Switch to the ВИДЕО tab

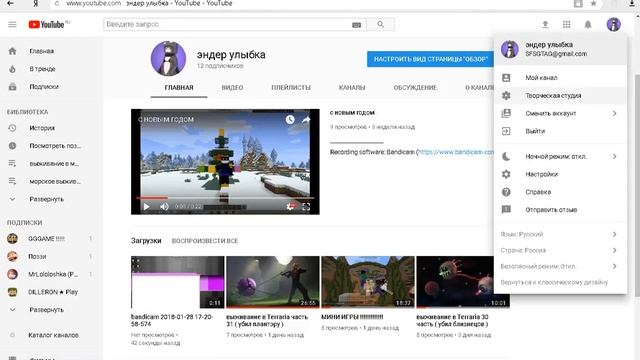[x=232, y=87]
